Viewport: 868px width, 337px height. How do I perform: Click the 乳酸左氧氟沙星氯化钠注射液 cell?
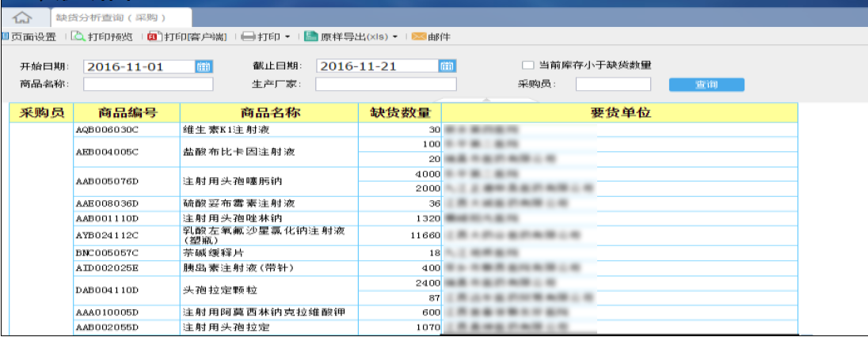click(x=269, y=235)
